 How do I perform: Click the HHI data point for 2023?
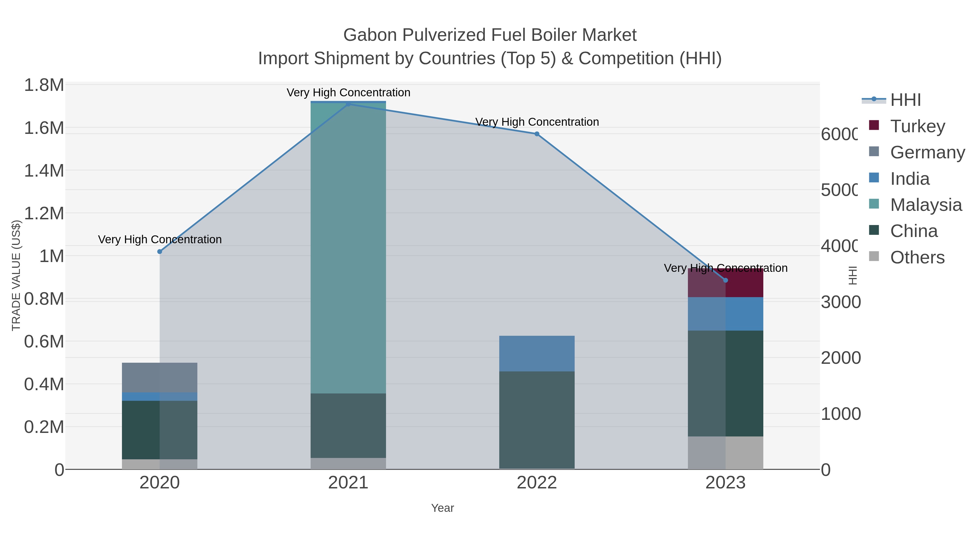725,280
